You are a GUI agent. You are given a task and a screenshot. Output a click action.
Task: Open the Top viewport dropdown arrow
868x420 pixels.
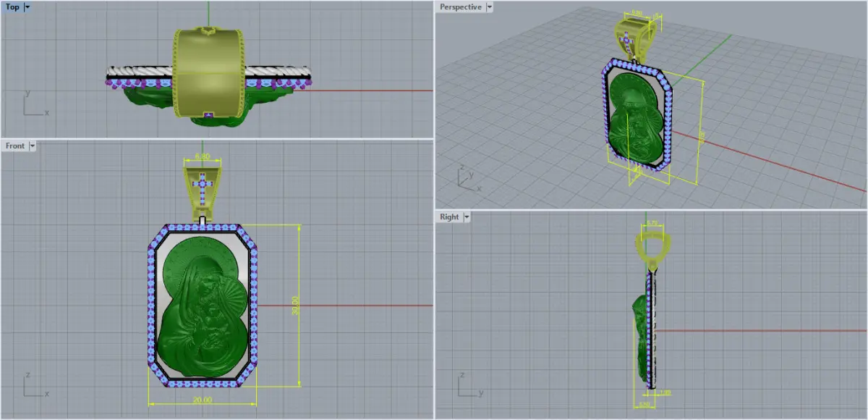pyautogui.click(x=27, y=7)
